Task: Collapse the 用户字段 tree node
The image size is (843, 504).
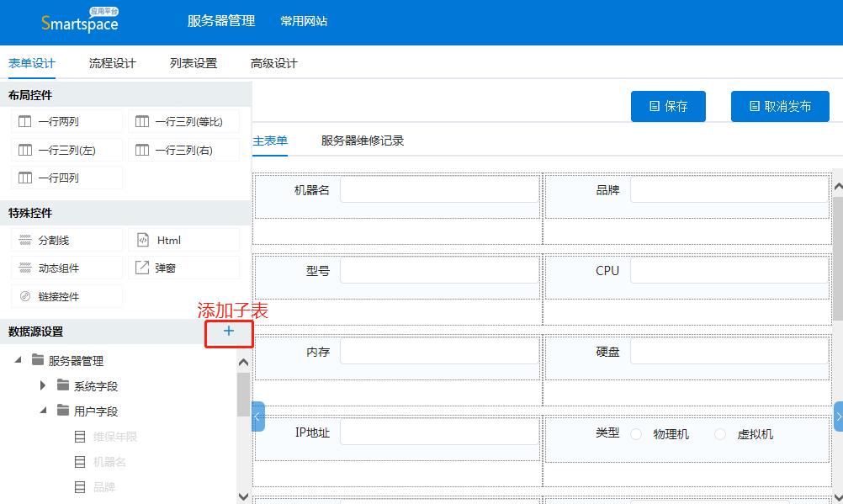Action: pos(43,411)
